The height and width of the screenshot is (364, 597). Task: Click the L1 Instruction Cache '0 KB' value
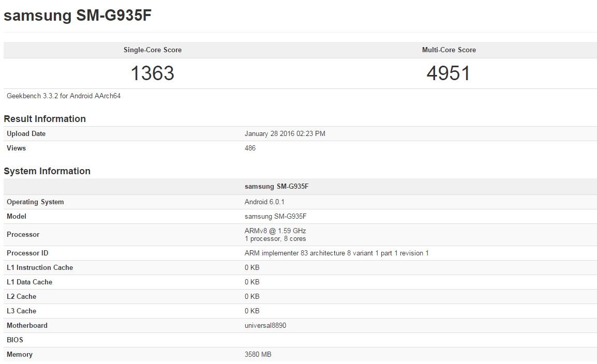point(251,268)
